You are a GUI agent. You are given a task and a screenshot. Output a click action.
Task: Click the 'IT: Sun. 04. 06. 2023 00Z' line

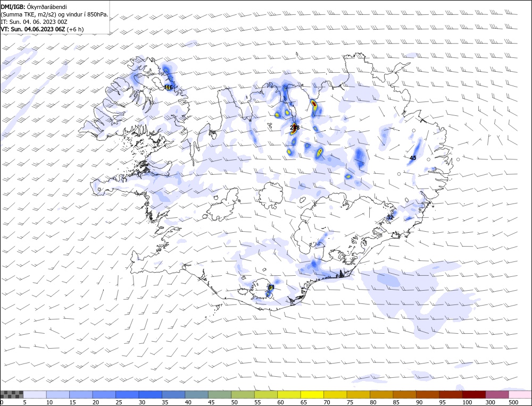(34, 22)
